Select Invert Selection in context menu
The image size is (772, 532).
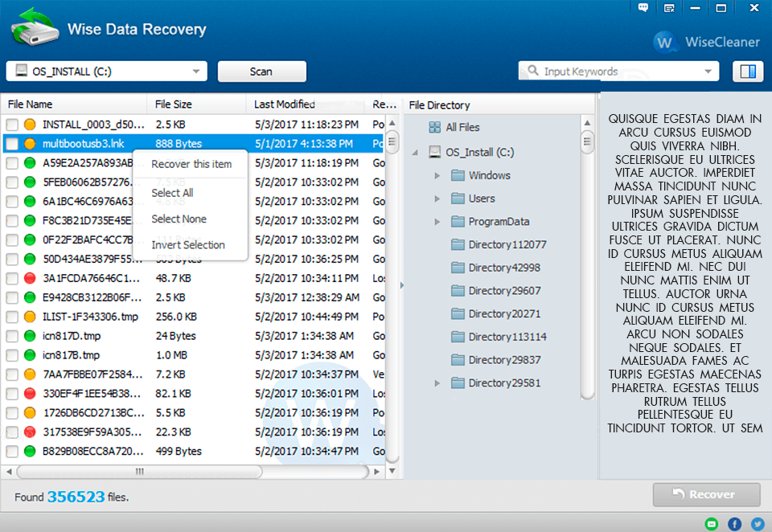tap(190, 245)
